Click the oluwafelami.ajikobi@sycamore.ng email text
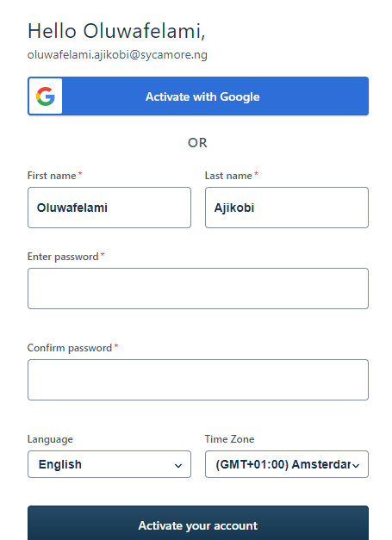This screenshot has width=392, height=540. click(x=117, y=55)
